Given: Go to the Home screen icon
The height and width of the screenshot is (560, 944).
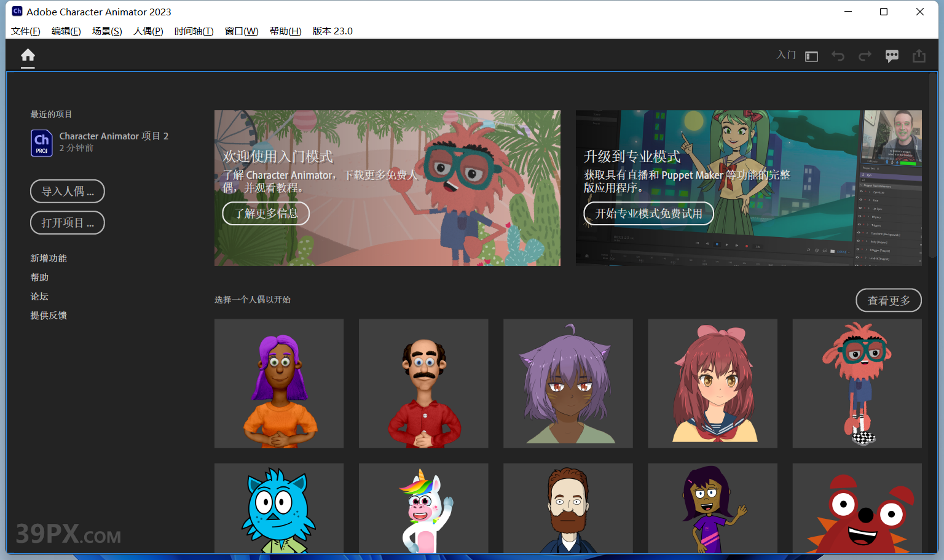Looking at the screenshot, I should point(28,56).
